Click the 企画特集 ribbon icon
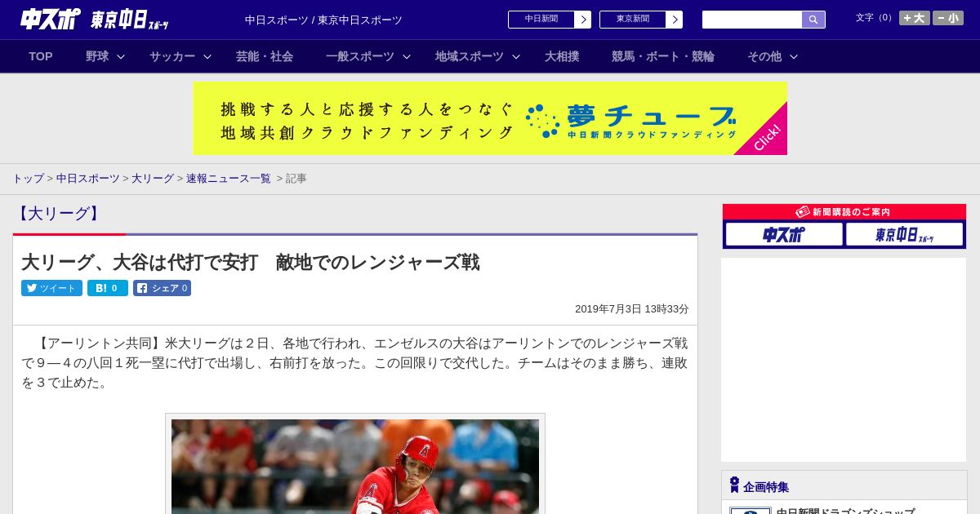Viewport: 980px width, 514px height. [x=734, y=485]
